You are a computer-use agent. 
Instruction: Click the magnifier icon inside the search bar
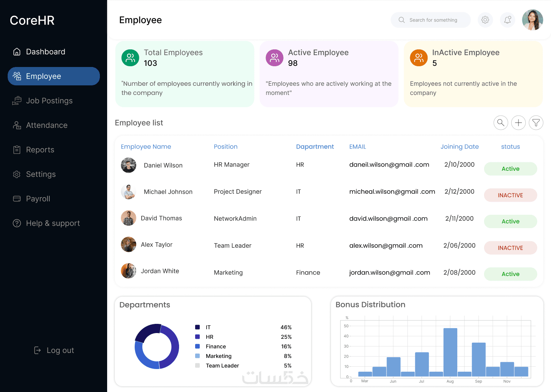click(x=401, y=20)
